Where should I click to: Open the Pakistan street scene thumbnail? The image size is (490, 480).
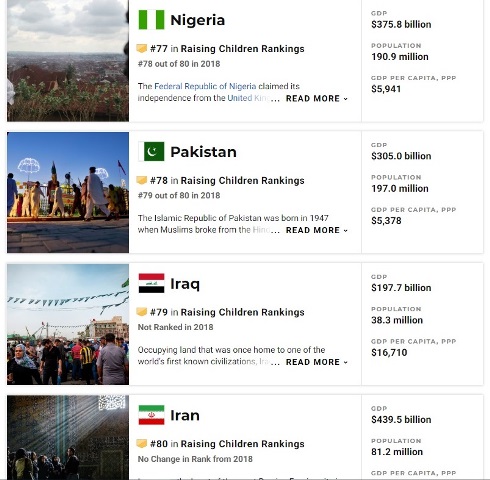click(x=68, y=192)
